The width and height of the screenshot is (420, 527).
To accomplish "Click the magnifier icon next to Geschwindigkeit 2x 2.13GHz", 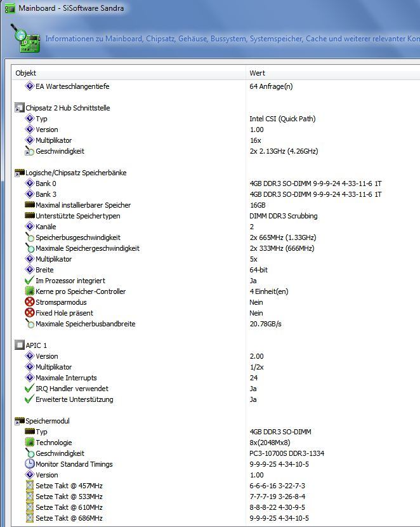I will tap(30, 151).
